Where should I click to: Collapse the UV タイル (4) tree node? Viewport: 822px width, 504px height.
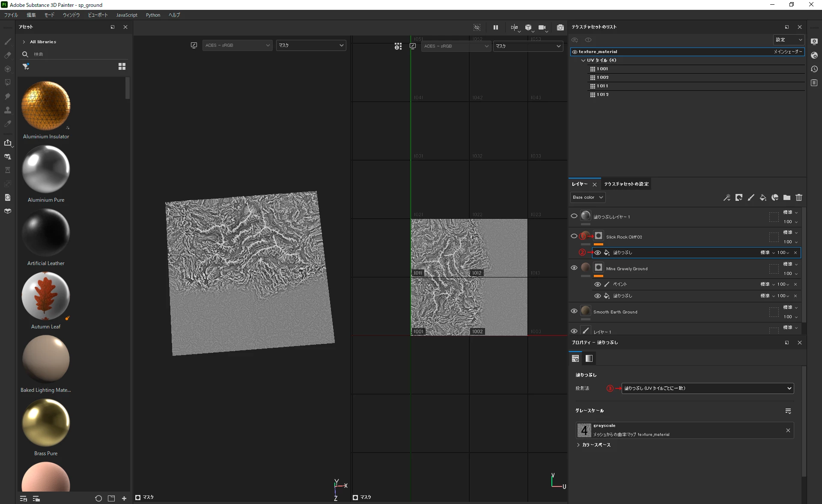coord(583,60)
